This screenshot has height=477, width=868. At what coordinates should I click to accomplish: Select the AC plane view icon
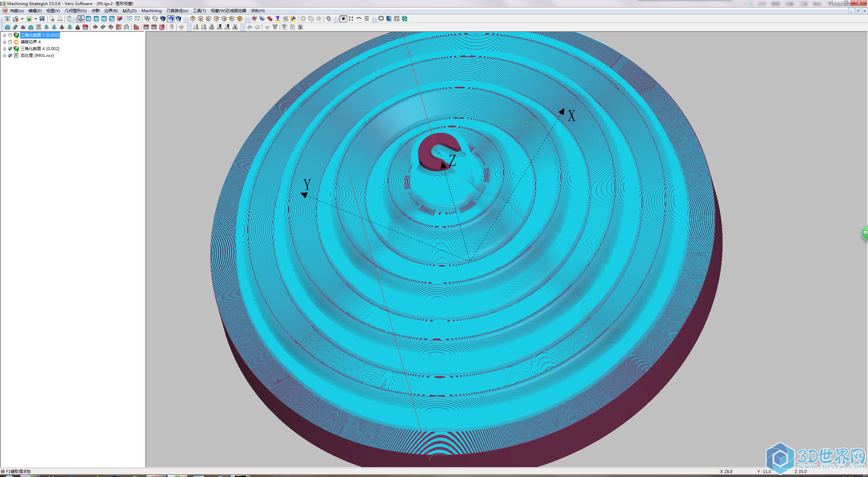coord(96,19)
